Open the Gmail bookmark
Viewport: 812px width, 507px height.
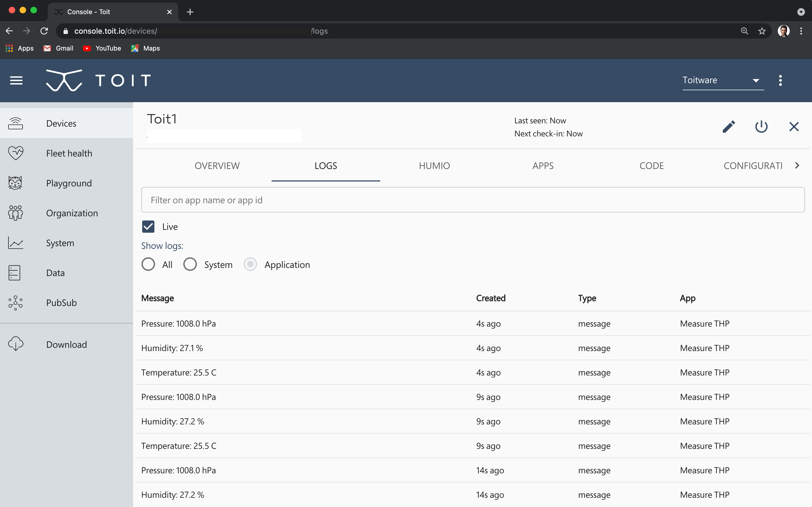(58, 48)
